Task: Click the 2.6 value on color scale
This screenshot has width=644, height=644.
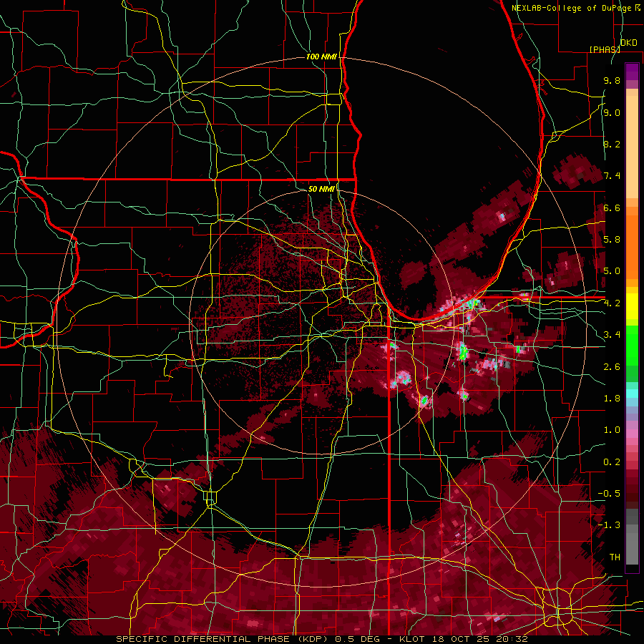Action: point(612,367)
